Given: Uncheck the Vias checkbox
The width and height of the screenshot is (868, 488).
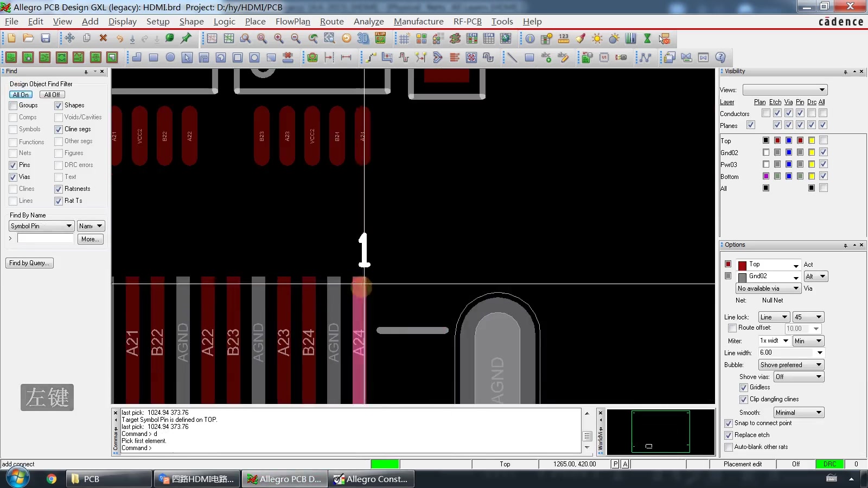Looking at the screenshot, I should point(13,177).
